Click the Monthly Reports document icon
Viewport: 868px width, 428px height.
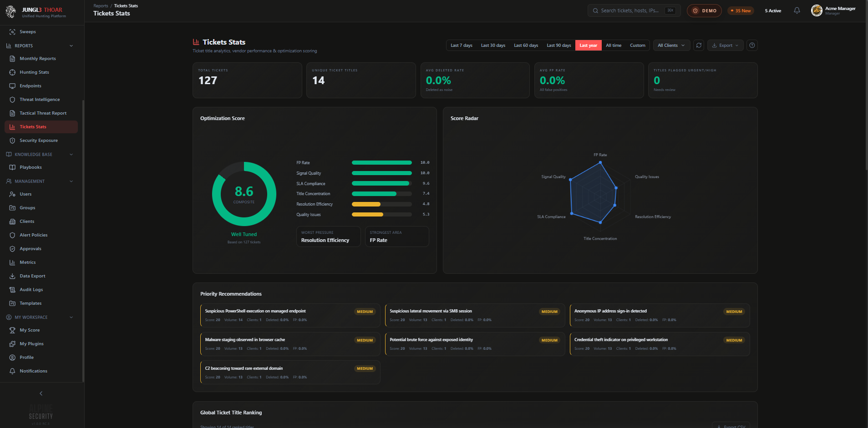pyautogui.click(x=12, y=59)
